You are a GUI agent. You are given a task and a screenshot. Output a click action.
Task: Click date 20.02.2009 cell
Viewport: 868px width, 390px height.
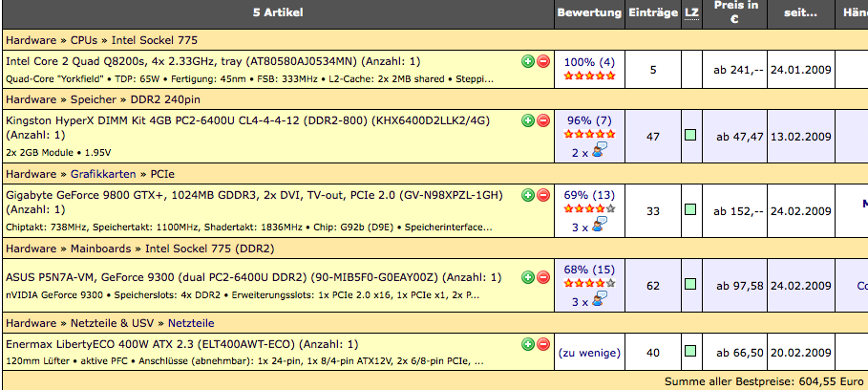(801, 353)
